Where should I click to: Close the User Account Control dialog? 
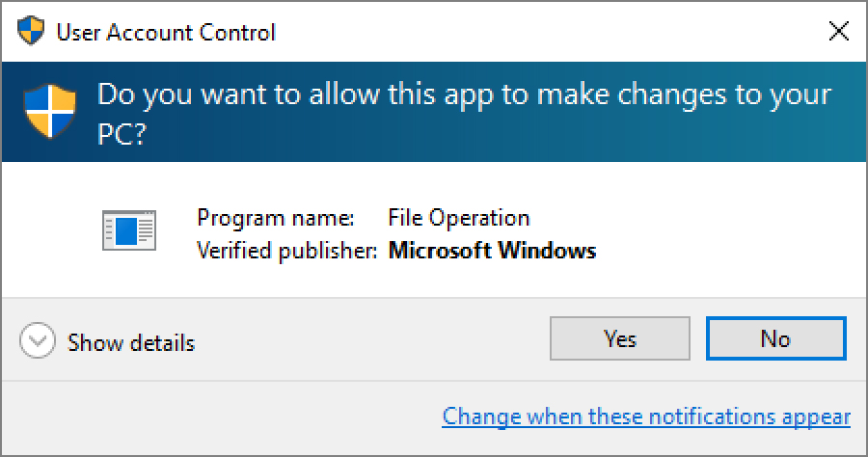[x=838, y=32]
